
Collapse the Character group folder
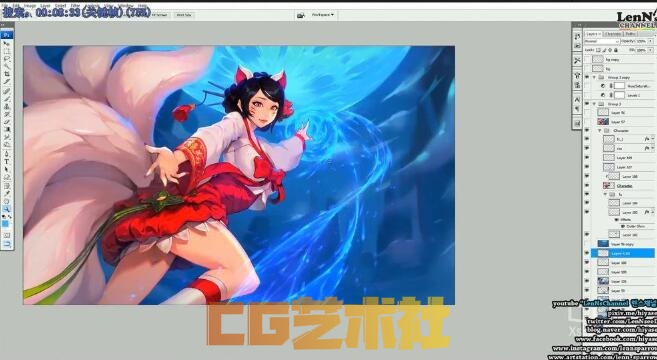[x=600, y=130]
